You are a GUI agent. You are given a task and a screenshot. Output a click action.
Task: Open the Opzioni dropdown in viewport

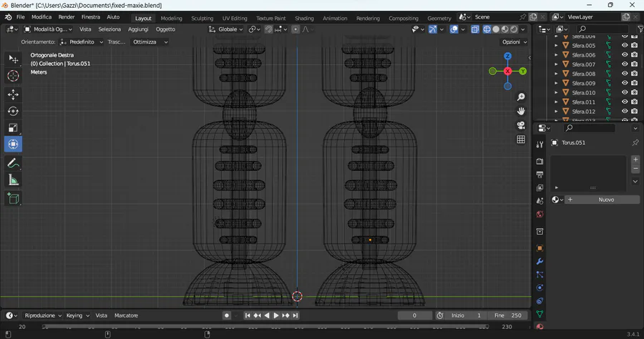[x=513, y=42]
